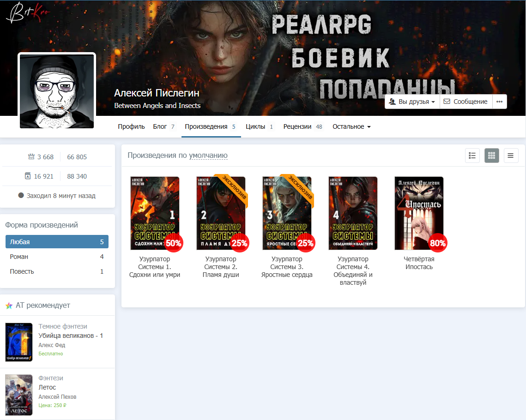526x420 pixels.
Task: Select the Произведения tab
Action: (211, 127)
